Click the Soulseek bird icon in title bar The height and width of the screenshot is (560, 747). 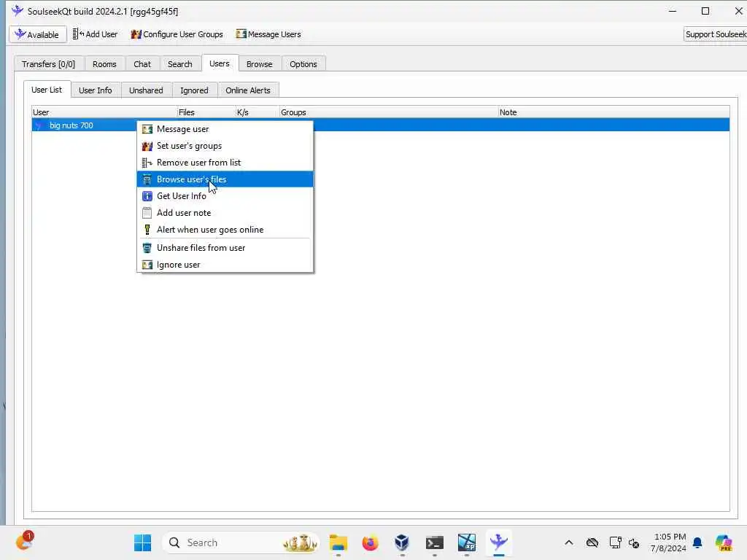pos(18,11)
